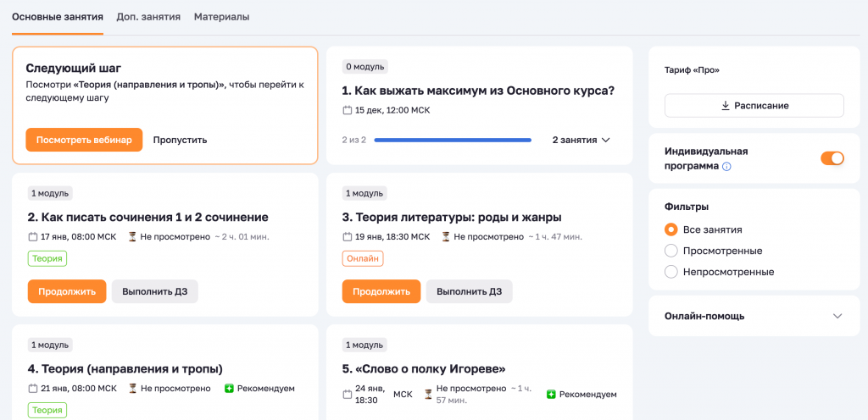Click the Теория tag in lesson 4 card

coord(47,410)
